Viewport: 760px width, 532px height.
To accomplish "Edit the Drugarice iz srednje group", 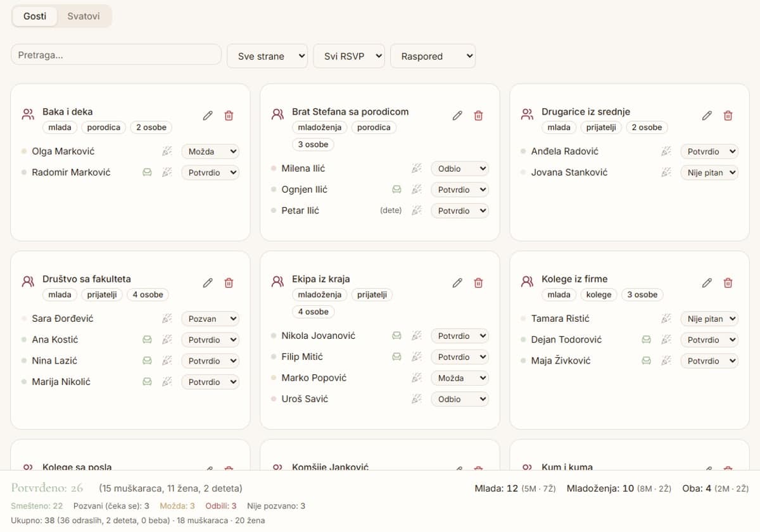I will 707,115.
